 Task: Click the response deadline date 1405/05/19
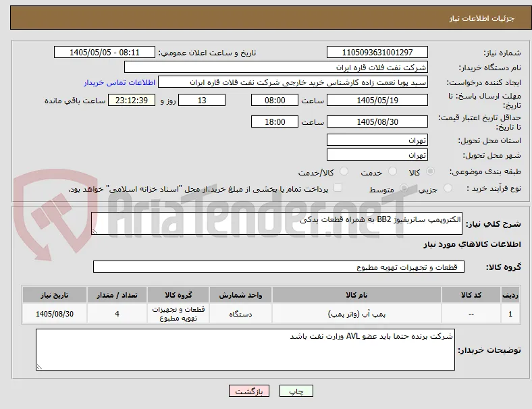point(377,101)
